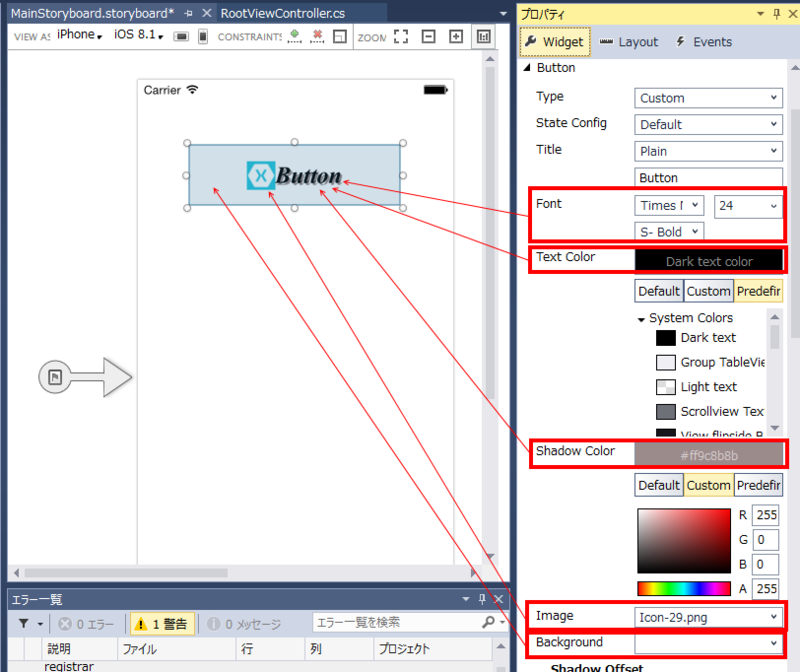Screen dimensions: 800x672
Task: Toggle the 0 messages filter
Action: point(243,624)
